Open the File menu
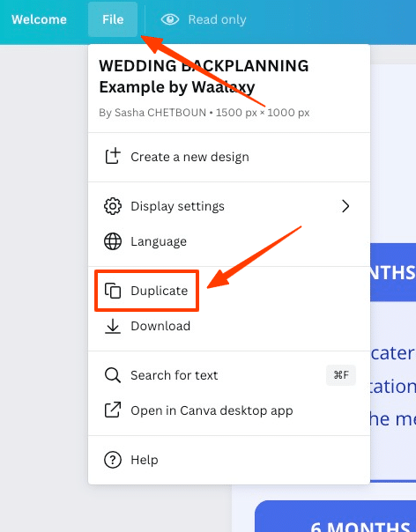This screenshot has width=416, height=532. [x=113, y=19]
